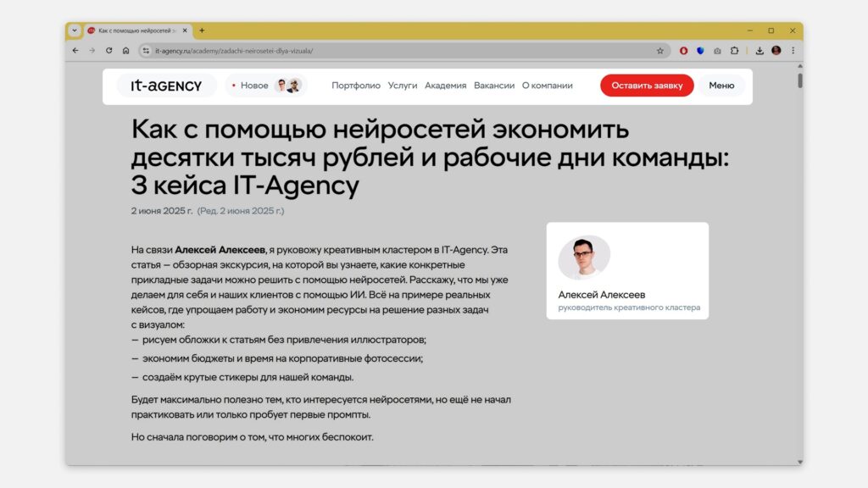Screen dimensions: 868x488
Task: Open the browser profile avatar
Action: point(776,50)
